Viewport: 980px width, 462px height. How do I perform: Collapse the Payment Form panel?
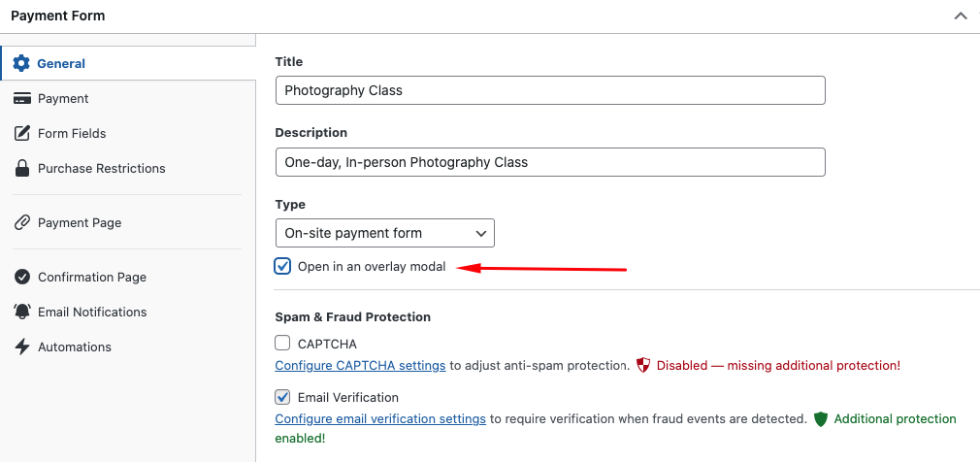point(961,16)
